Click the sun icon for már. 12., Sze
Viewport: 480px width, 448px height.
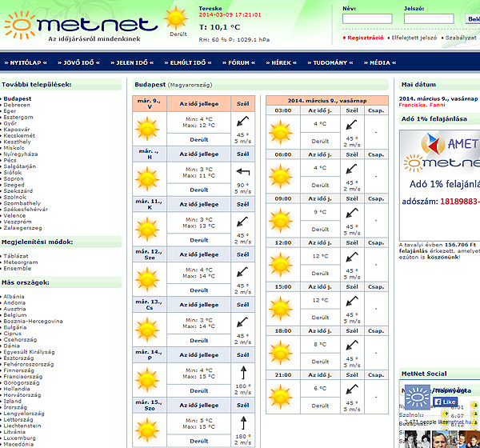click(147, 279)
